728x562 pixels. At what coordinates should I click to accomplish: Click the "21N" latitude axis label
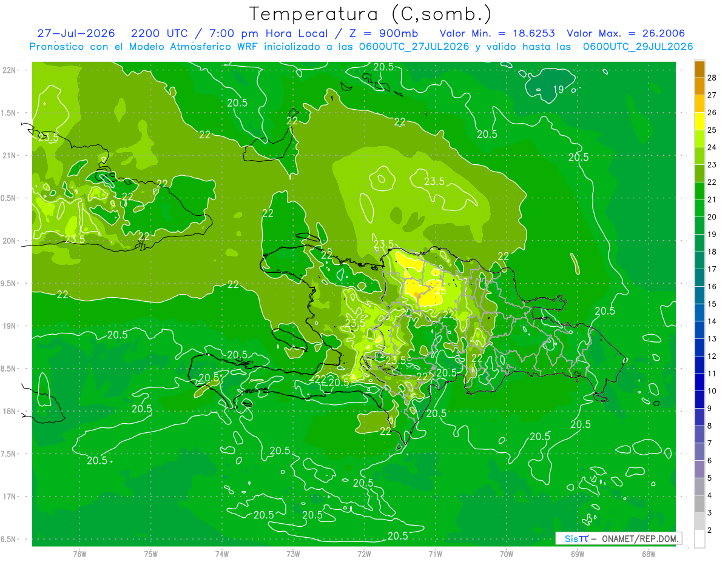click(x=10, y=155)
